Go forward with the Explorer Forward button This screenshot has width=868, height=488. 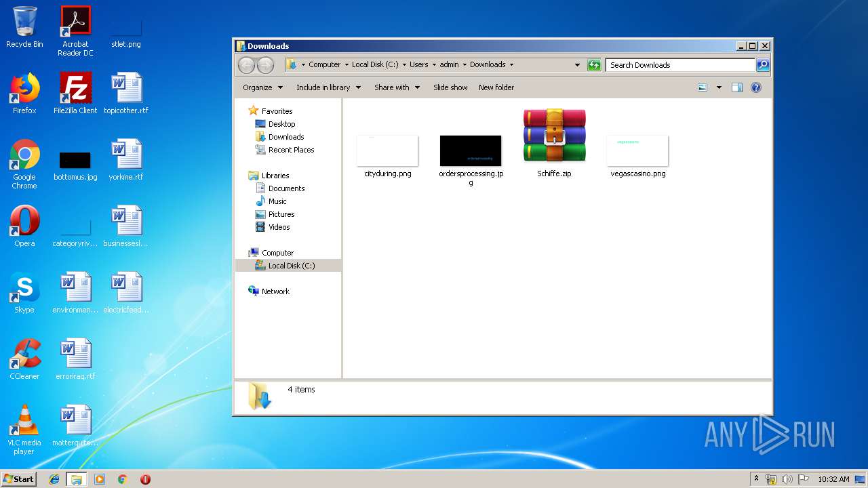click(265, 65)
